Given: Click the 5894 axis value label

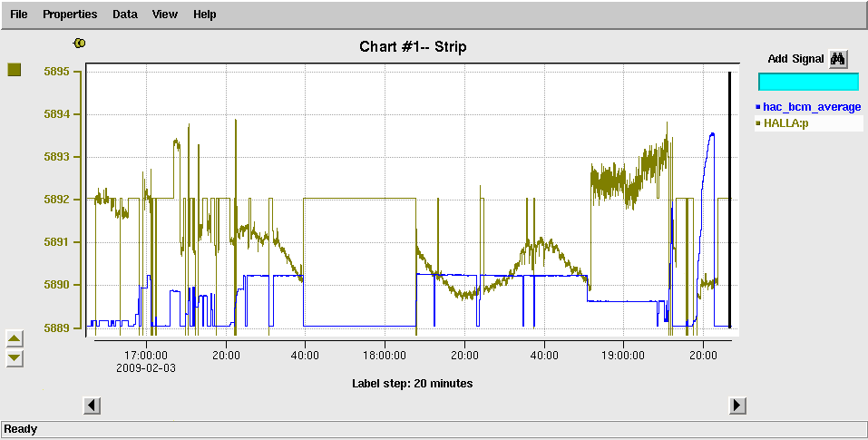Looking at the screenshot, I should point(56,114).
